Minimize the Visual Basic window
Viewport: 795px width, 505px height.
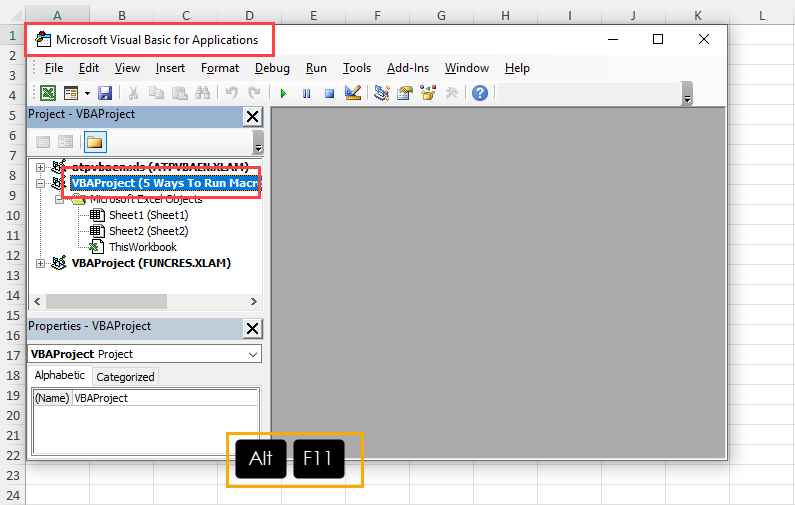613,39
